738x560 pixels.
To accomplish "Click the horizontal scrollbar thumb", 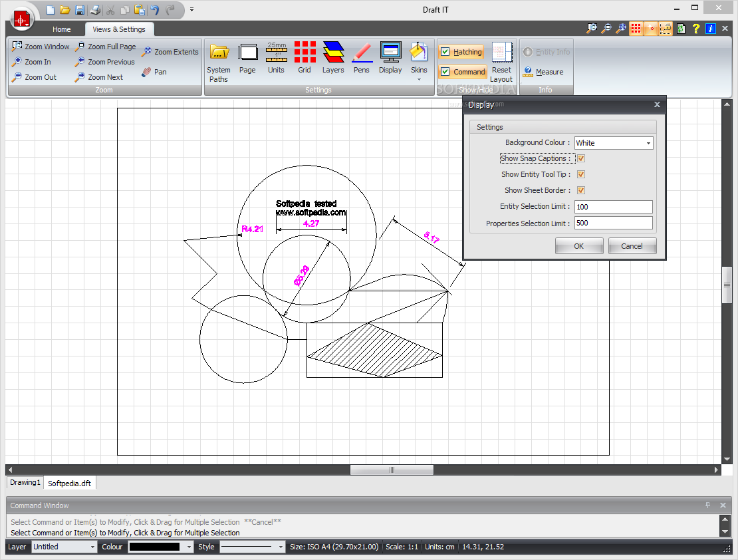I will click(392, 470).
